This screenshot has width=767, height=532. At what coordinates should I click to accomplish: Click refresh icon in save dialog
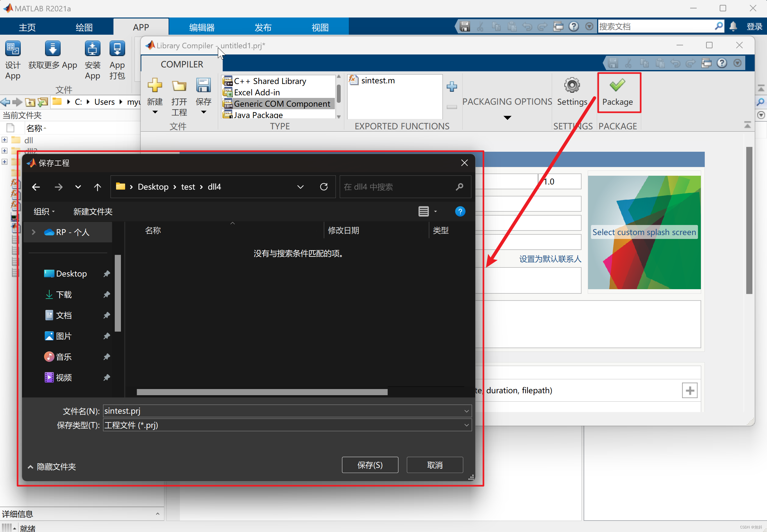(x=324, y=187)
